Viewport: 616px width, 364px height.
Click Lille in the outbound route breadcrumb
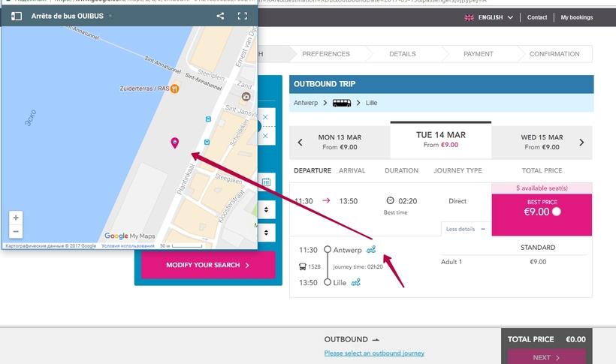(371, 103)
